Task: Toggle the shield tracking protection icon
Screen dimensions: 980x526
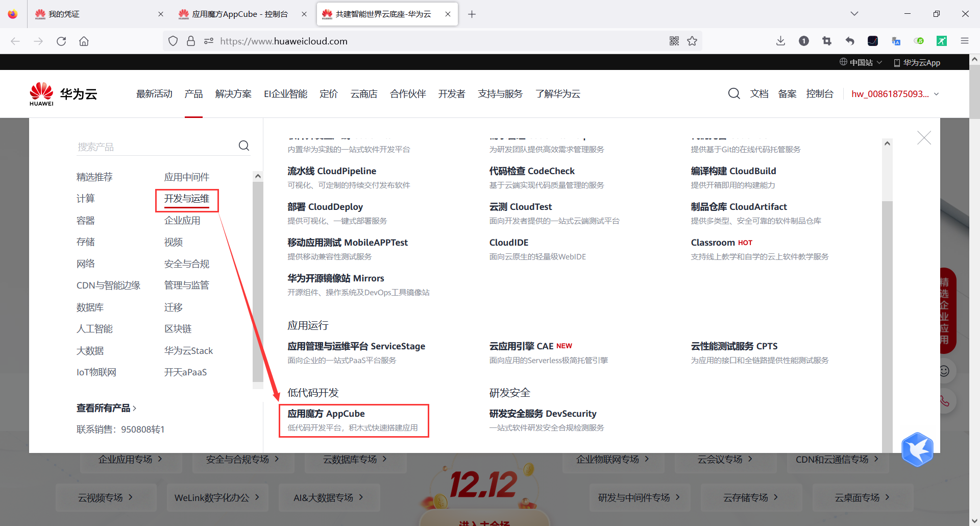Action: point(173,41)
